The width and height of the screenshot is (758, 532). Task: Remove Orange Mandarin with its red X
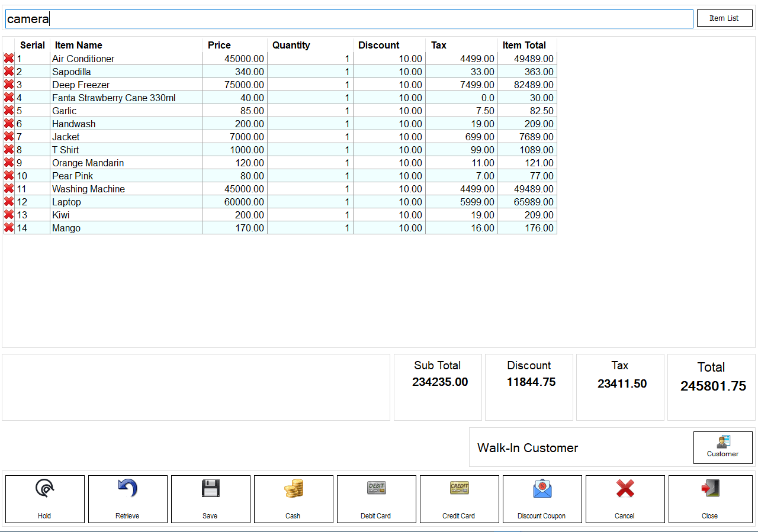9,163
